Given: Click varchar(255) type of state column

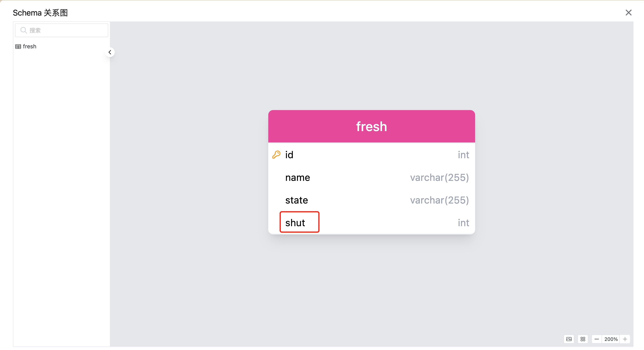Looking at the screenshot, I should 439,200.
